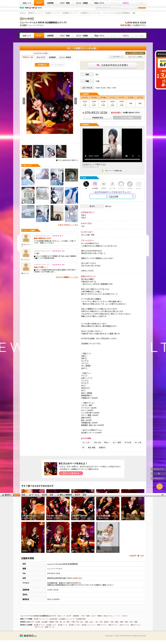
Task: Collapse the history bar with chevron
Action: 162,495
